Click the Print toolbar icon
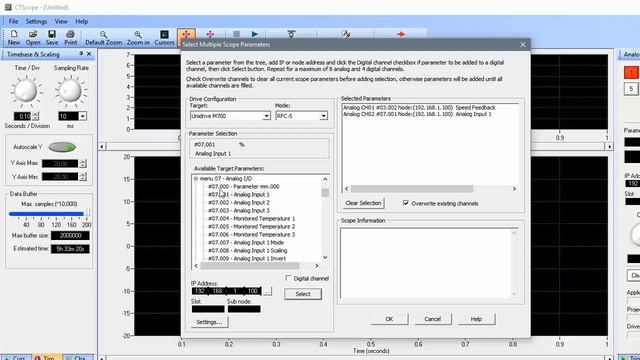The width and height of the screenshot is (640, 360). tap(70, 34)
